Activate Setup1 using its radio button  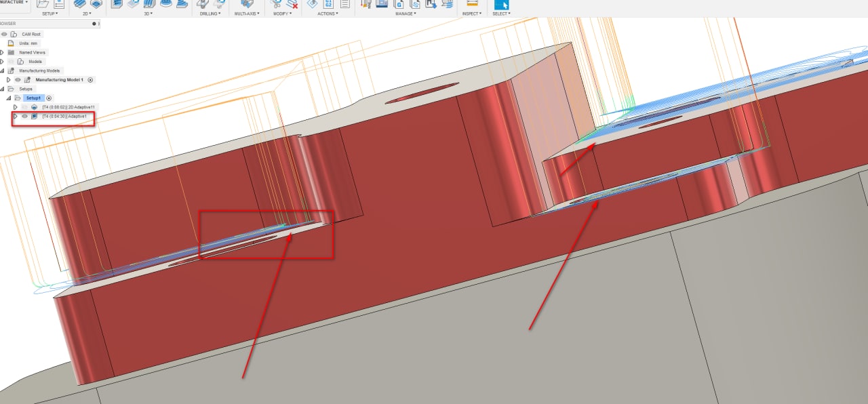(49, 98)
